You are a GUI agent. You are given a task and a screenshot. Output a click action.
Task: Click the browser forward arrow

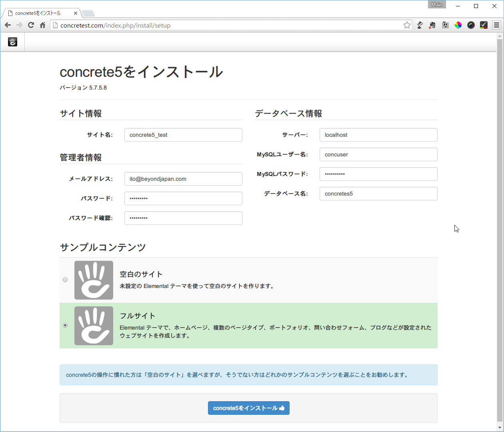click(19, 25)
